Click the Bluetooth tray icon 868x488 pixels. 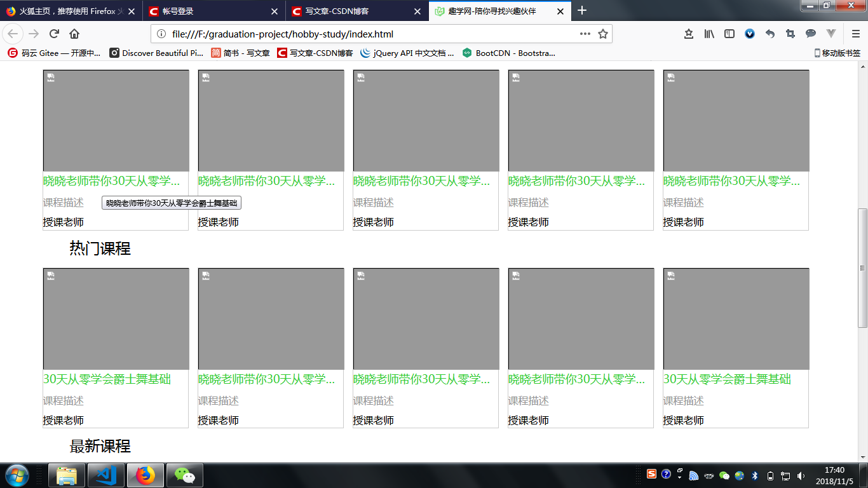[x=755, y=475]
